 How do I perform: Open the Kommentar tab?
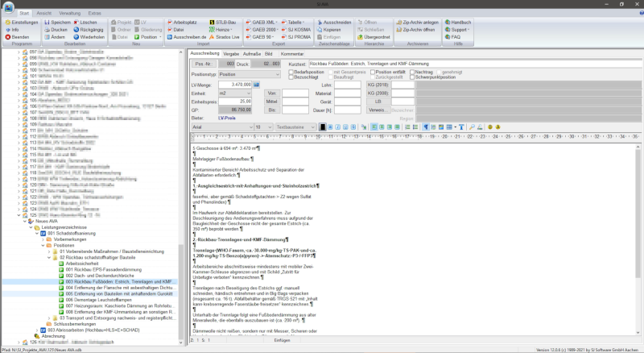tap(292, 54)
